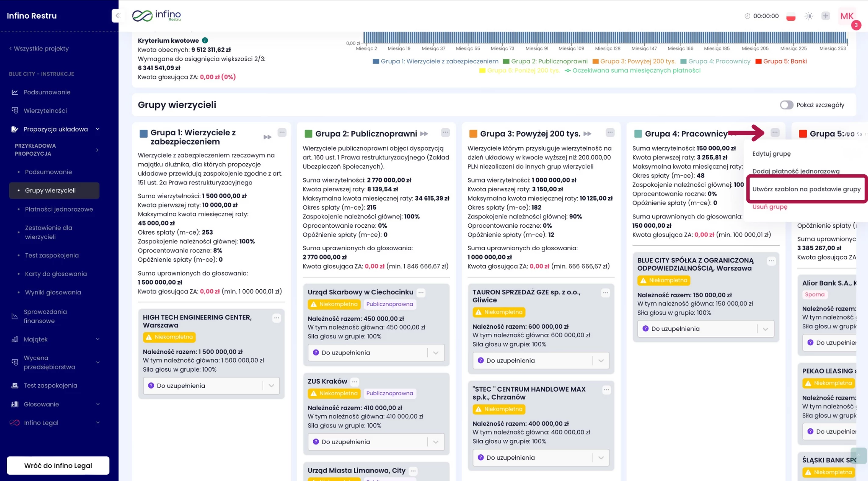Screen dimensions: 868x481
Task: Toggle light/dark theme sun icon
Action: [x=809, y=16]
